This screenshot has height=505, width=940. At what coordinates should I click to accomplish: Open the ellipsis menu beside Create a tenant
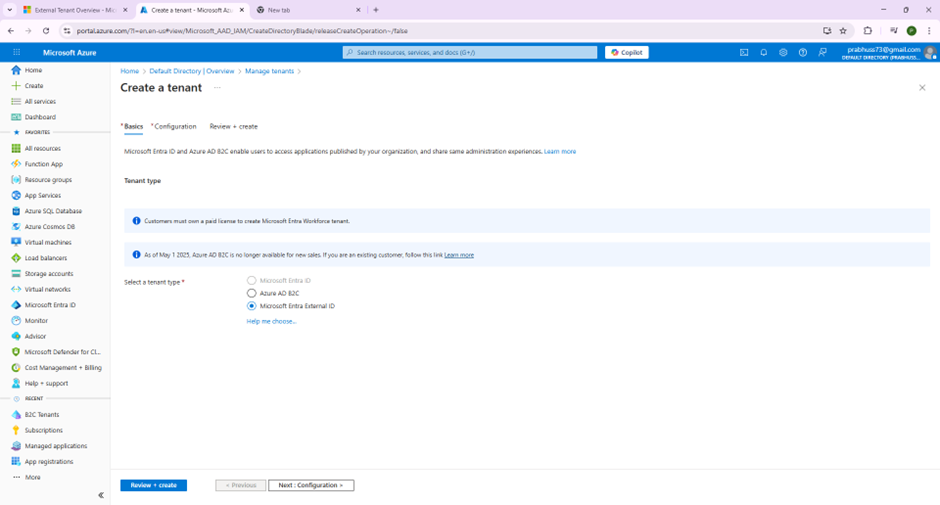click(217, 88)
